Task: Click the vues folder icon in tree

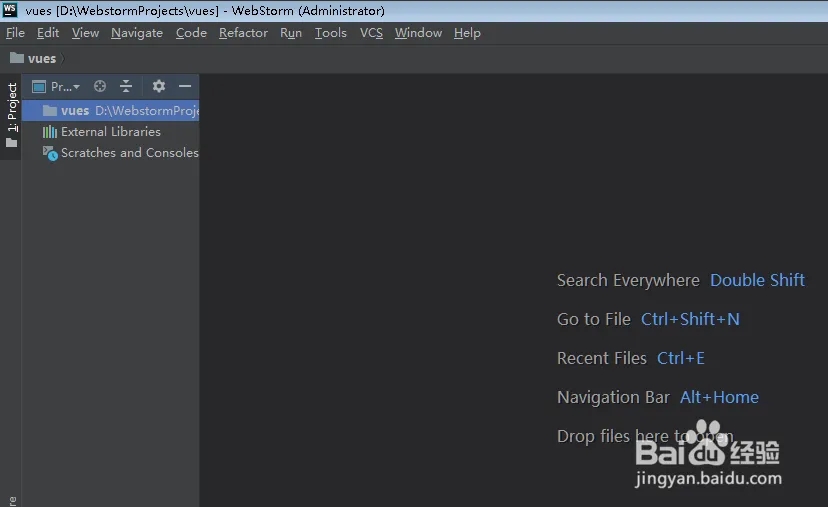Action: pyautogui.click(x=50, y=110)
